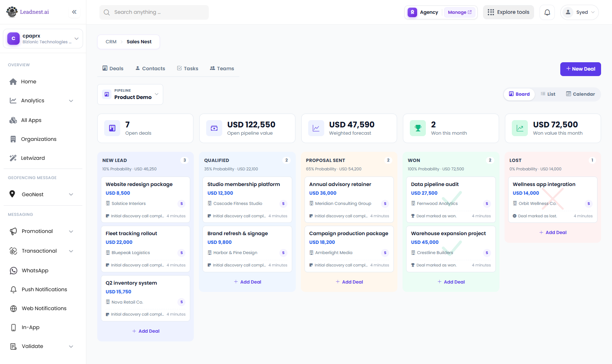Click Nova Retail Co. organization name
This screenshot has height=364, width=612.
pos(127,302)
